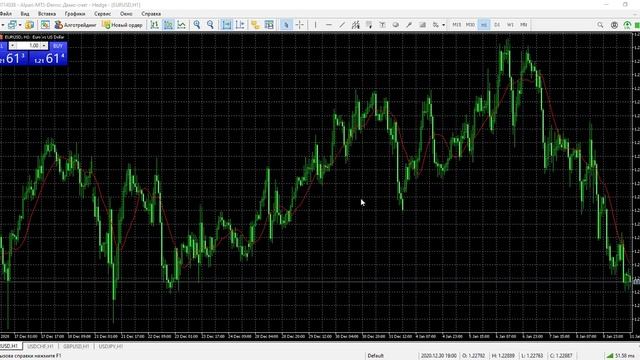Click the sell price quote tile
Viewport: 640px width, 360px height.
click(14, 58)
